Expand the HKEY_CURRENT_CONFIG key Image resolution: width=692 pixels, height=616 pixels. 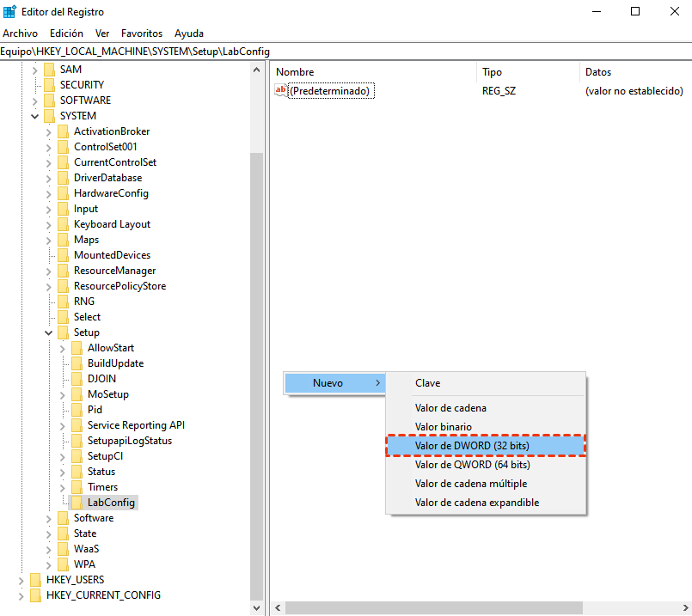click(x=21, y=595)
